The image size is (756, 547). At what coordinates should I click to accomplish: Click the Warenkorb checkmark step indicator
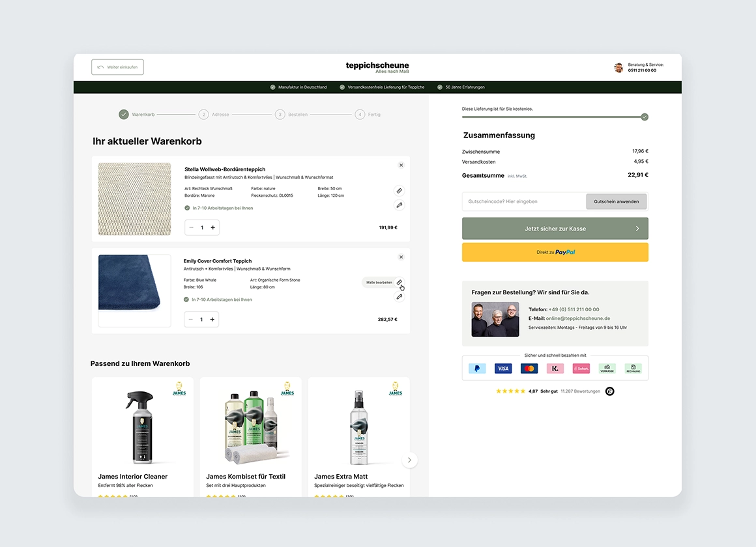tap(123, 114)
